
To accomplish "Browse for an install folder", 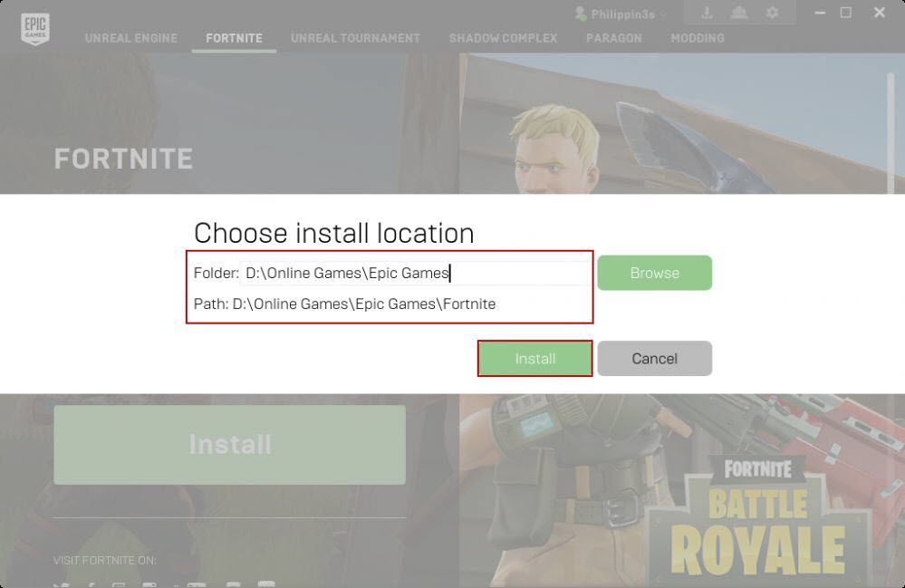I will coord(654,273).
